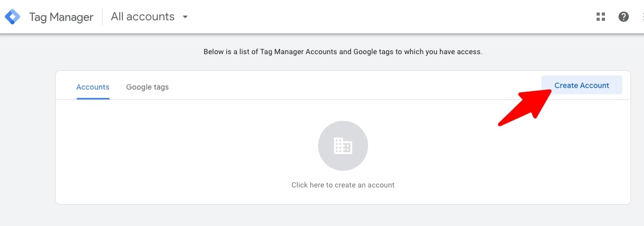This screenshot has height=226, width=644.
Task: Click the words 'Google tags' beside Accounts
Action: point(147,87)
